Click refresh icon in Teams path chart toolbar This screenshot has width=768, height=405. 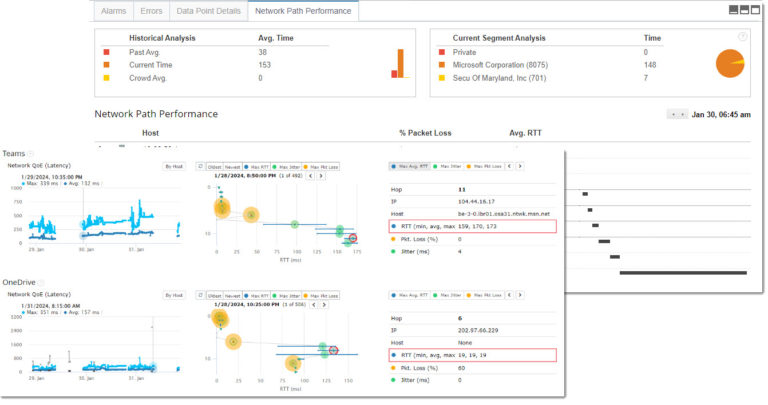(200, 167)
